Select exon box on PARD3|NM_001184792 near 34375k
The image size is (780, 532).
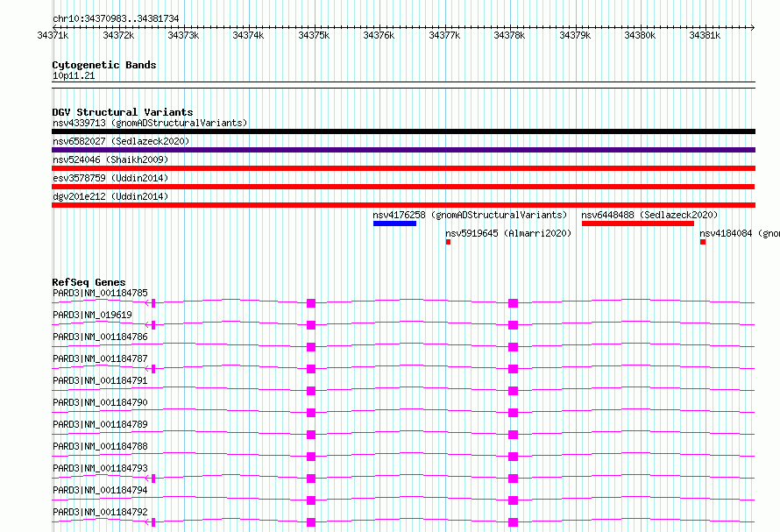[x=311, y=522]
